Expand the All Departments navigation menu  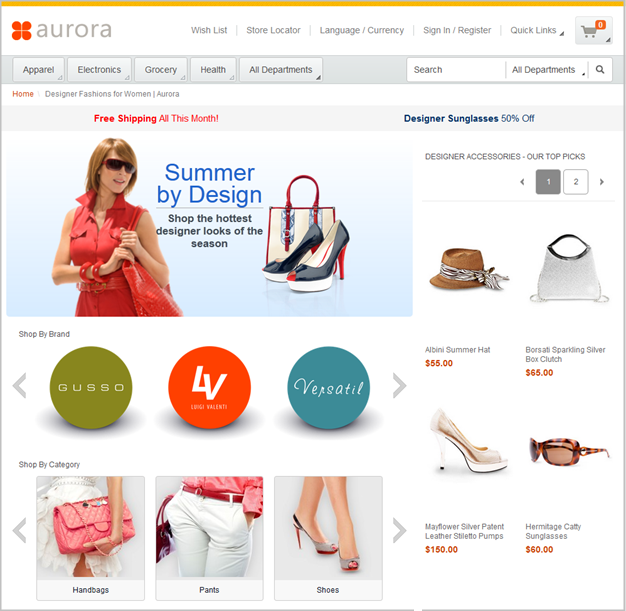[281, 69]
